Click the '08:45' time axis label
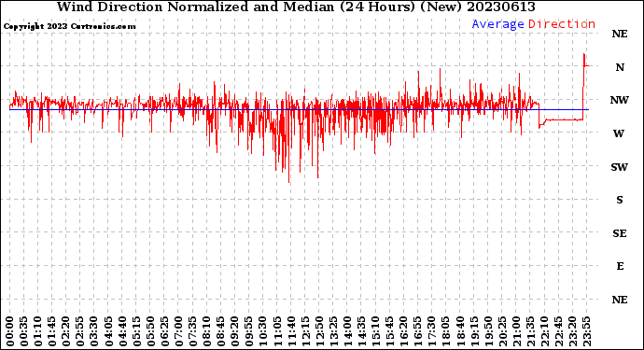 [220, 331]
